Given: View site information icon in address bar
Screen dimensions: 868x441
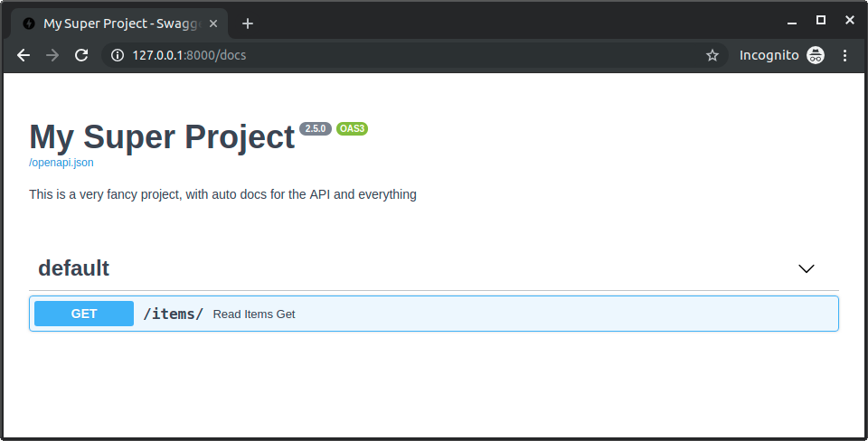Looking at the screenshot, I should pyautogui.click(x=117, y=55).
